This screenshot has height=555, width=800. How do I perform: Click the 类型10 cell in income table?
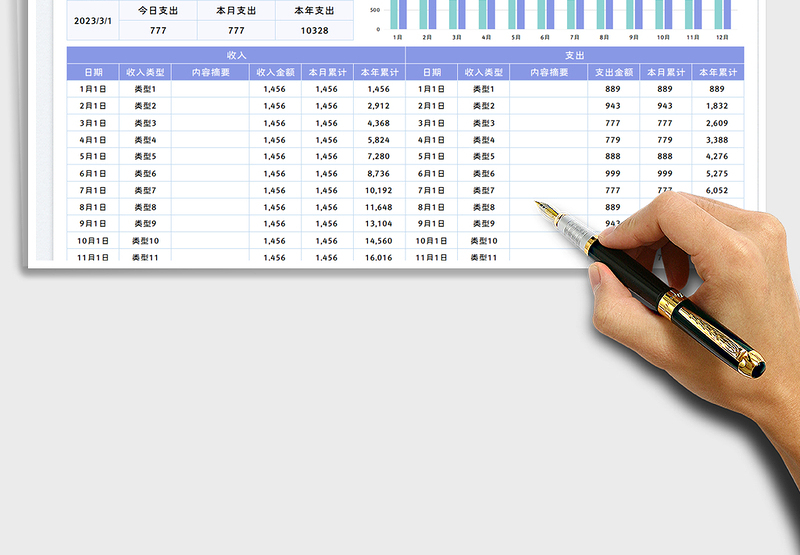(145, 241)
